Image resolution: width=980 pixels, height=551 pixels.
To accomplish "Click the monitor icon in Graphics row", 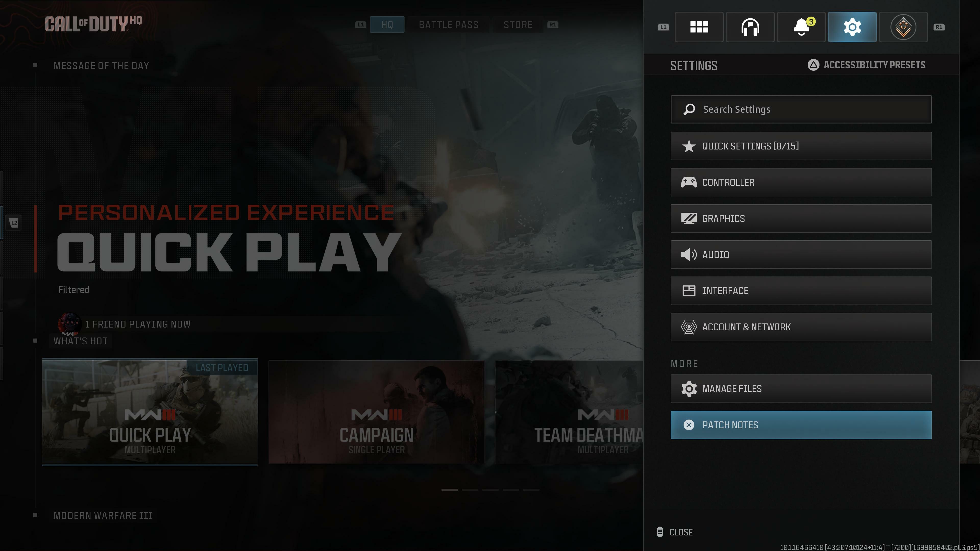I will [x=689, y=218].
